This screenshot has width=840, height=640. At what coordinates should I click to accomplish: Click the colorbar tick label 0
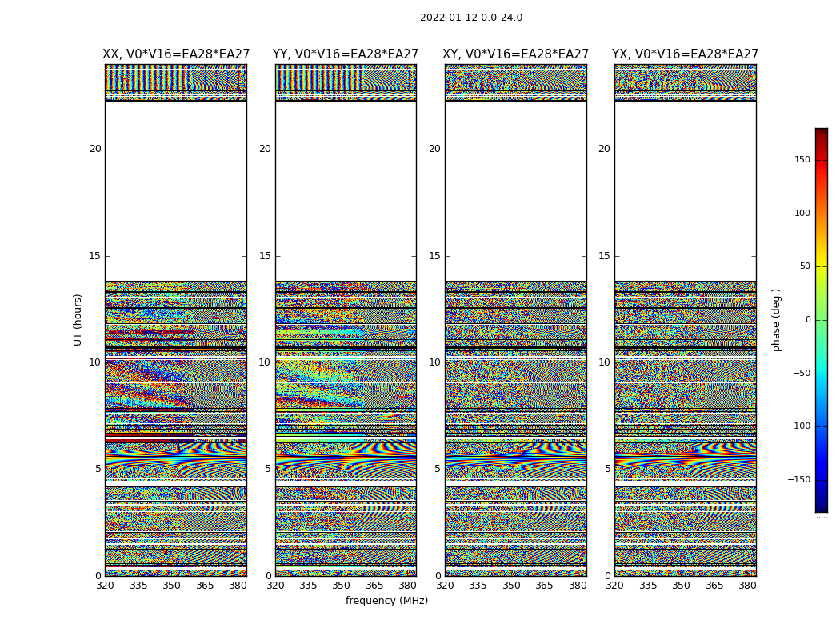808,320
